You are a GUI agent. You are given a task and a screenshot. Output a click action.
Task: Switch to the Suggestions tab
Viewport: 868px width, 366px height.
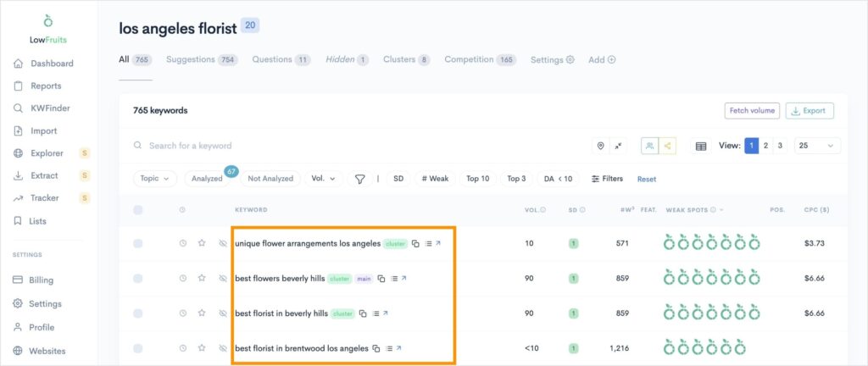pyautogui.click(x=202, y=59)
